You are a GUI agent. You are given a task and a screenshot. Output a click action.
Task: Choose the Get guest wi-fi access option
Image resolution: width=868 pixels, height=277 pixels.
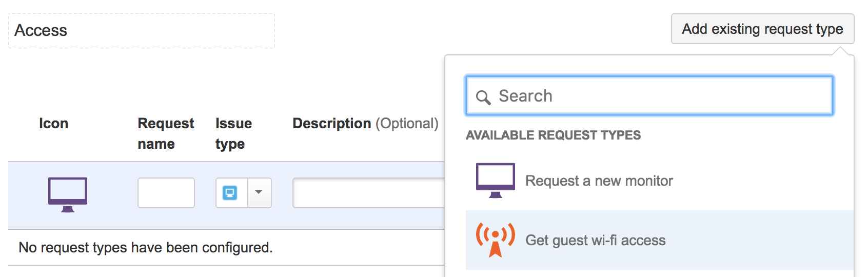click(x=595, y=240)
